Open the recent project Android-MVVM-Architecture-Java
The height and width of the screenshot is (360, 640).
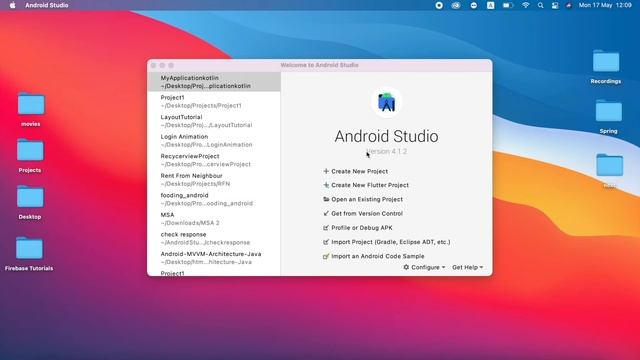pyautogui.click(x=214, y=258)
